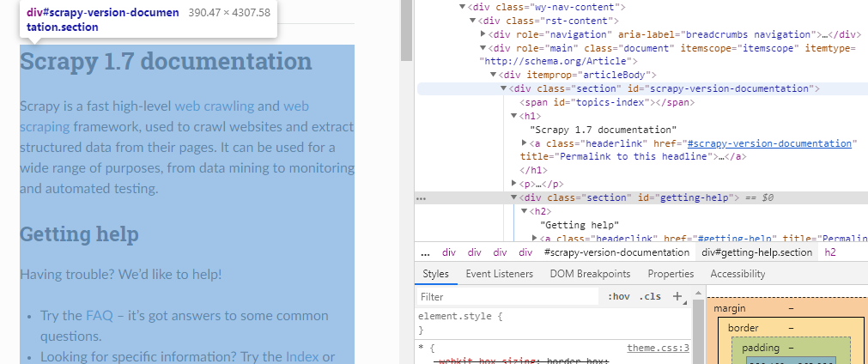Select the "Getting help" text node

[579, 225]
